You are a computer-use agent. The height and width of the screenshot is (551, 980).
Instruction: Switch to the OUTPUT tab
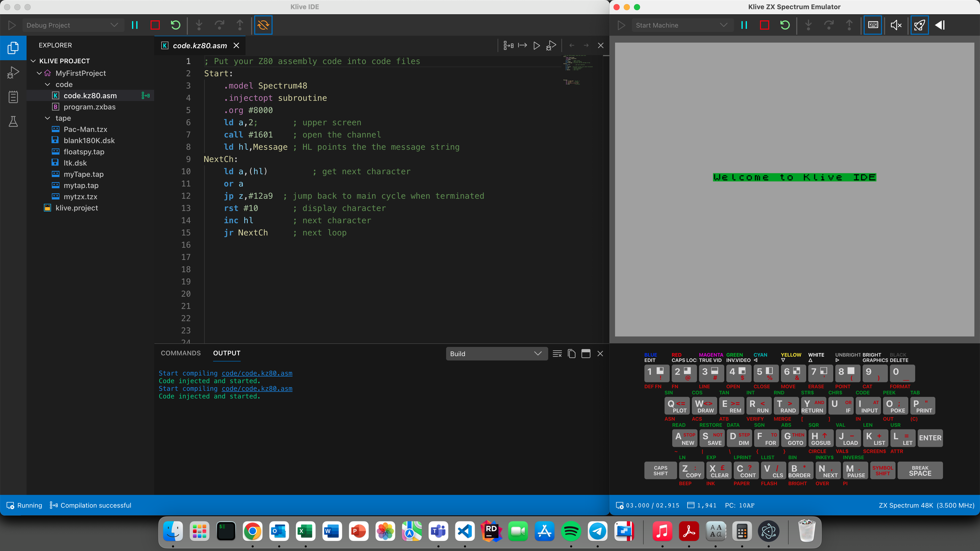point(227,353)
